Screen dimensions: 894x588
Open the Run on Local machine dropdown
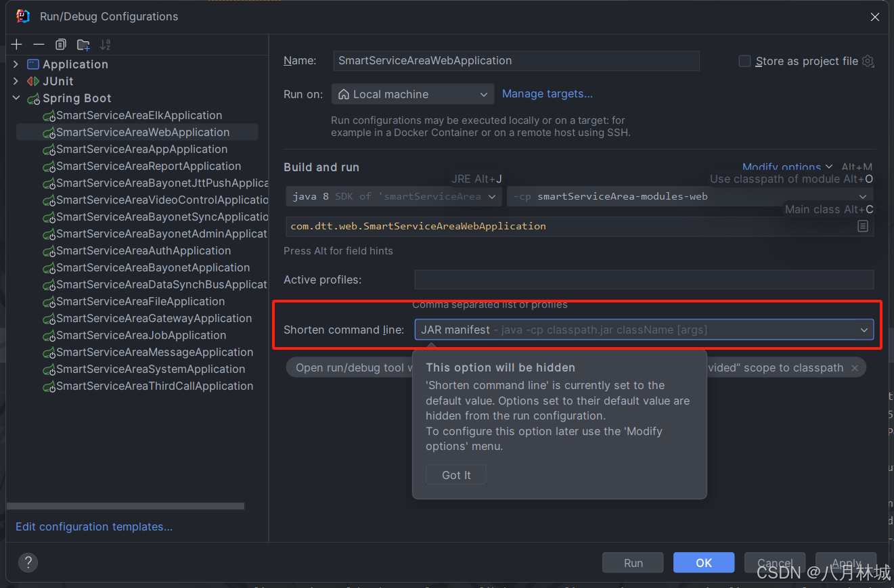click(413, 94)
